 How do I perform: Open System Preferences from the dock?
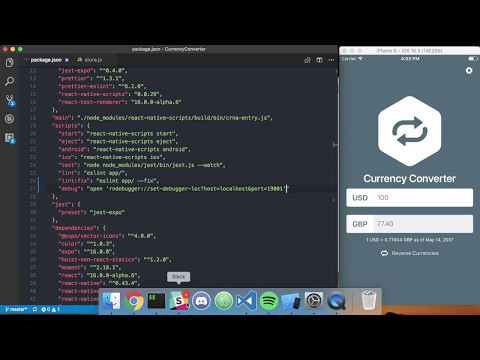tap(314, 301)
